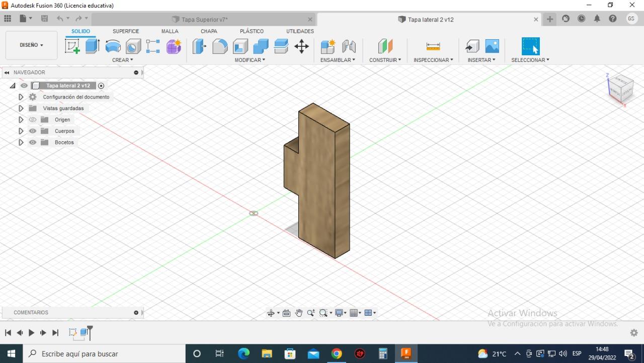This screenshot has height=363, width=644.
Task: Activate the Look At camera tool
Action: (x=286, y=313)
